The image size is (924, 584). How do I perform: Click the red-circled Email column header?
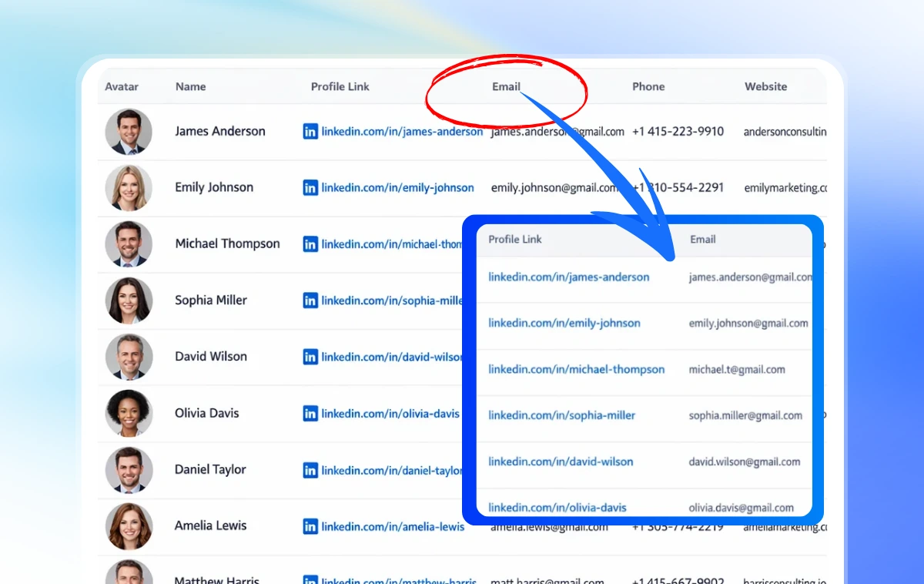506,86
